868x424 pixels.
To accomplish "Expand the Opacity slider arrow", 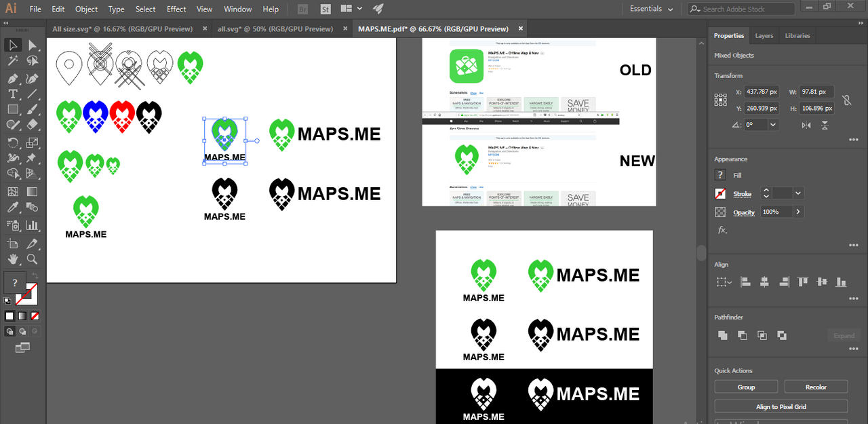I will coord(798,212).
